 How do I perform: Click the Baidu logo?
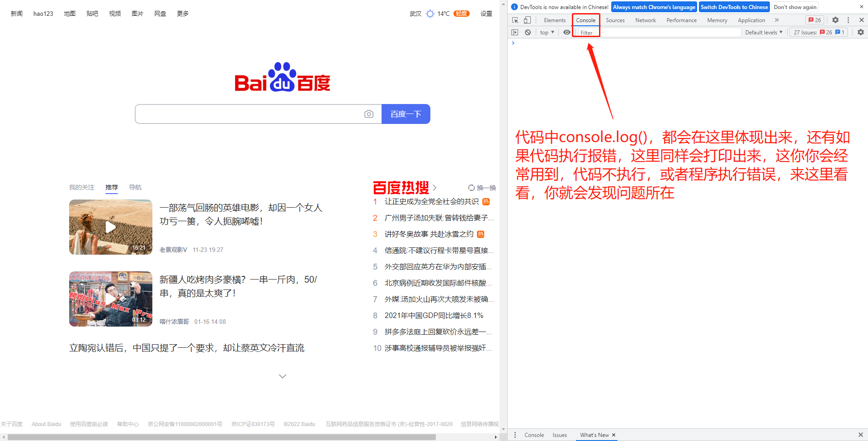(283, 77)
